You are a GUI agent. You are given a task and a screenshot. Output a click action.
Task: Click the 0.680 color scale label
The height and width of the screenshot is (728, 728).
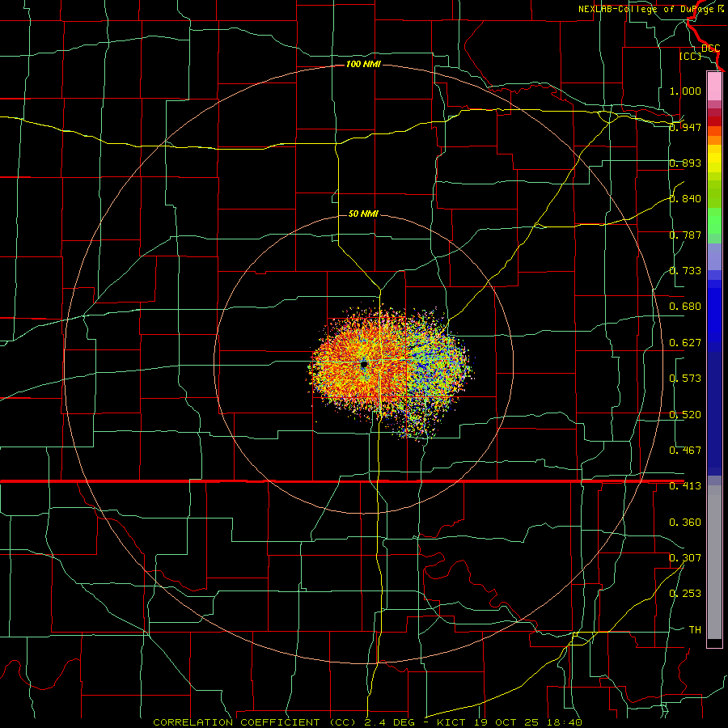[x=685, y=306]
